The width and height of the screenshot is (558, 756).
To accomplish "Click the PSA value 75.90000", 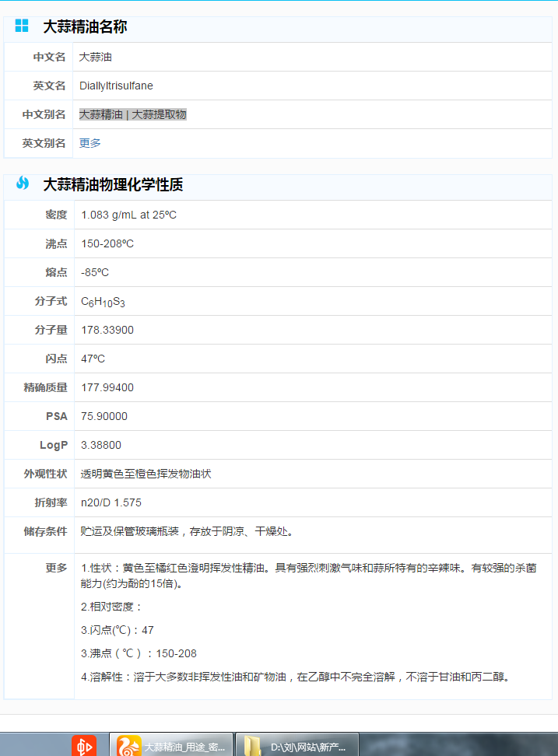I will [104, 416].
